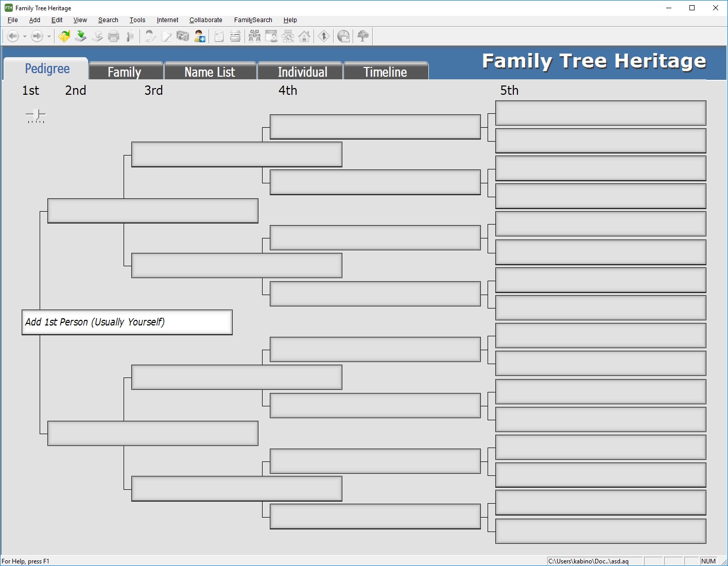Switch to the Name List tab
The width and height of the screenshot is (728, 566).
pyautogui.click(x=210, y=72)
